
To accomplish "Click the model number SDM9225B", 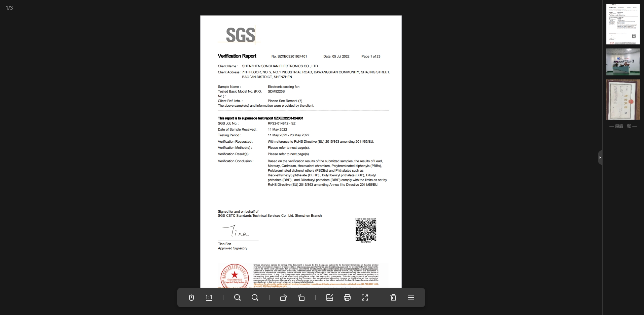I will click(x=276, y=92).
